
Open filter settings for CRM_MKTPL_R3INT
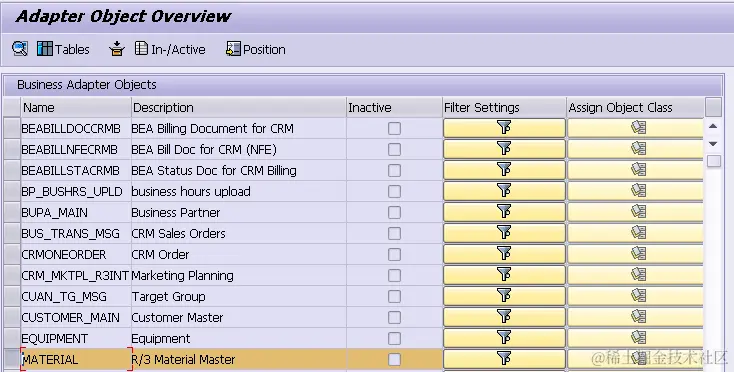(504, 276)
